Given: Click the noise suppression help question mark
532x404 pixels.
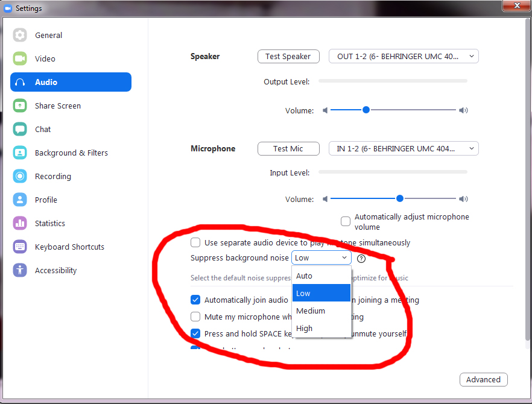Looking at the screenshot, I should point(361,258).
